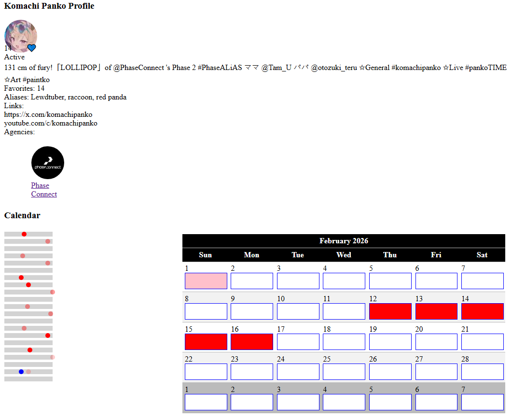Select the red February 12 calendar cell

tap(390, 311)
